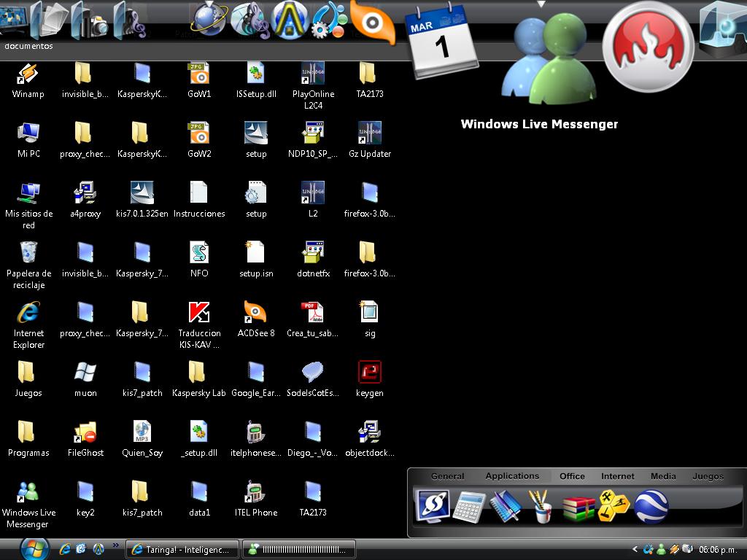
Task: Launch the ITEL Phone shortcut
Action: (x=255, y=492)
